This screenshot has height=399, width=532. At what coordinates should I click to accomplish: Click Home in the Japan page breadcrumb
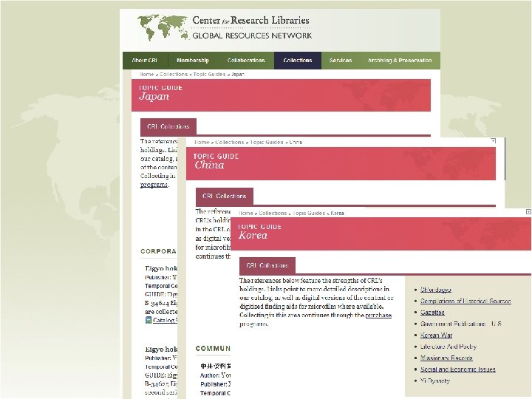tap(147, 74)
